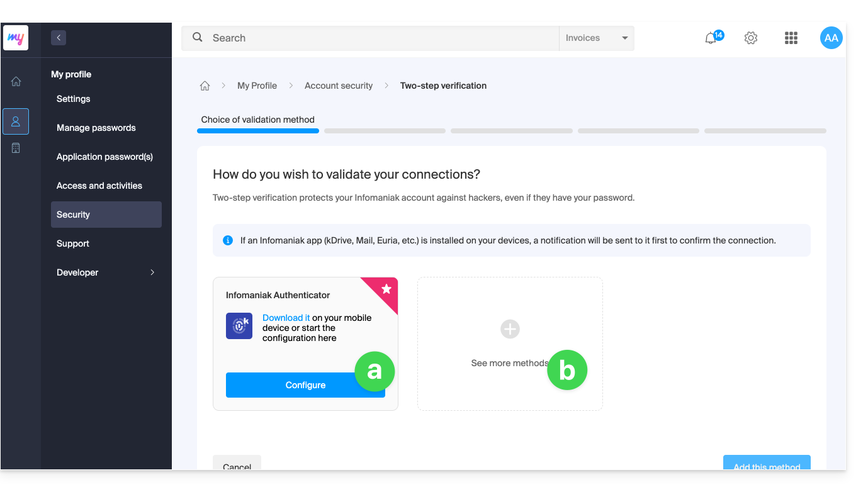
Task: Click the Two-step verification breadcrumb text
Action: (443, 86)
